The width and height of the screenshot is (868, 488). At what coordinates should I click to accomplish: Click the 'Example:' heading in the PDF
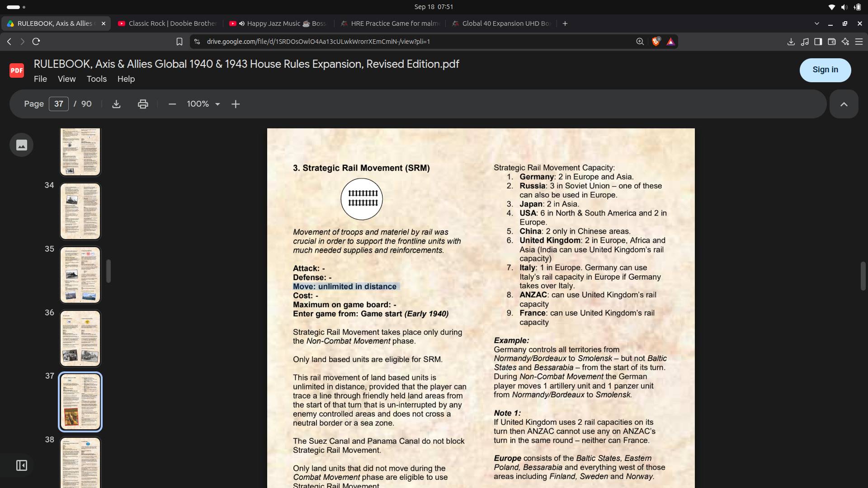tap(511, 340)
